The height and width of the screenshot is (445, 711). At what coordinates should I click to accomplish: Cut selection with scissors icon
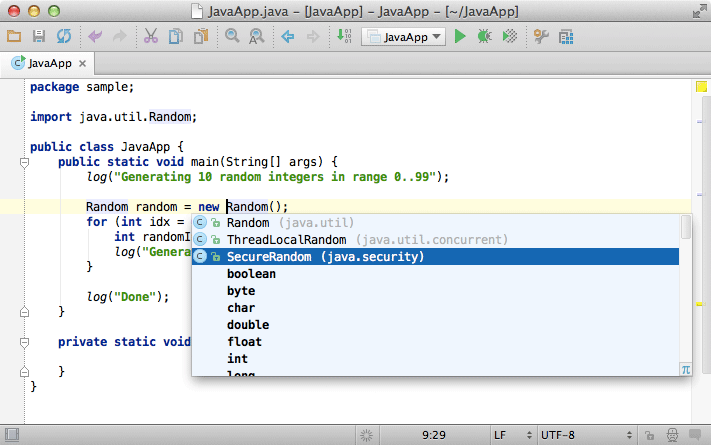(x=151, y=36)
